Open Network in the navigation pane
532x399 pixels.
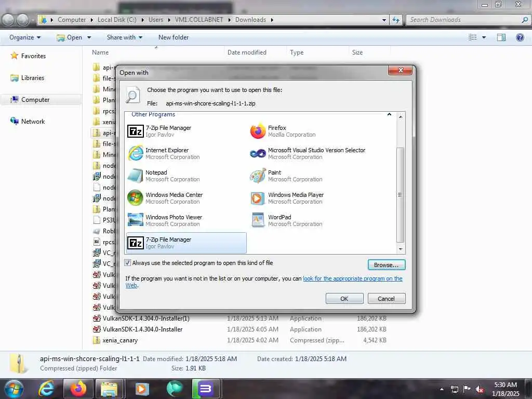[33, 122]
